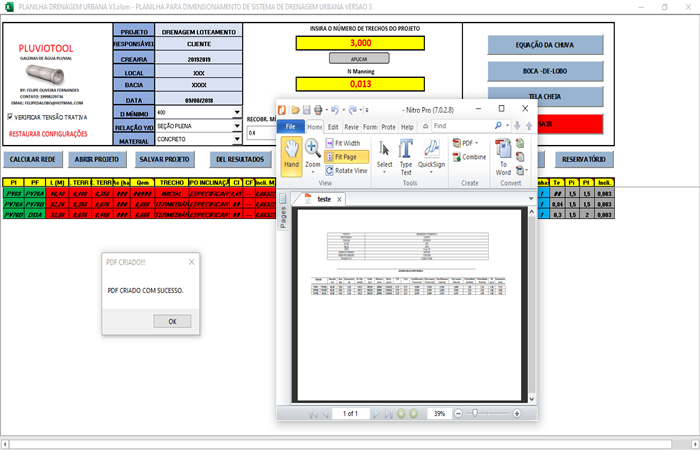
Task: Click the Combine files icon
Action: click(x=468, y=157)
